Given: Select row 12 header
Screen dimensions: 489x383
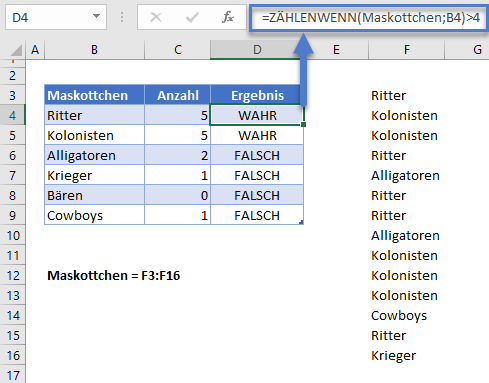Looking at the screenshot, I should pyautogui.click(x=13, y=275).
